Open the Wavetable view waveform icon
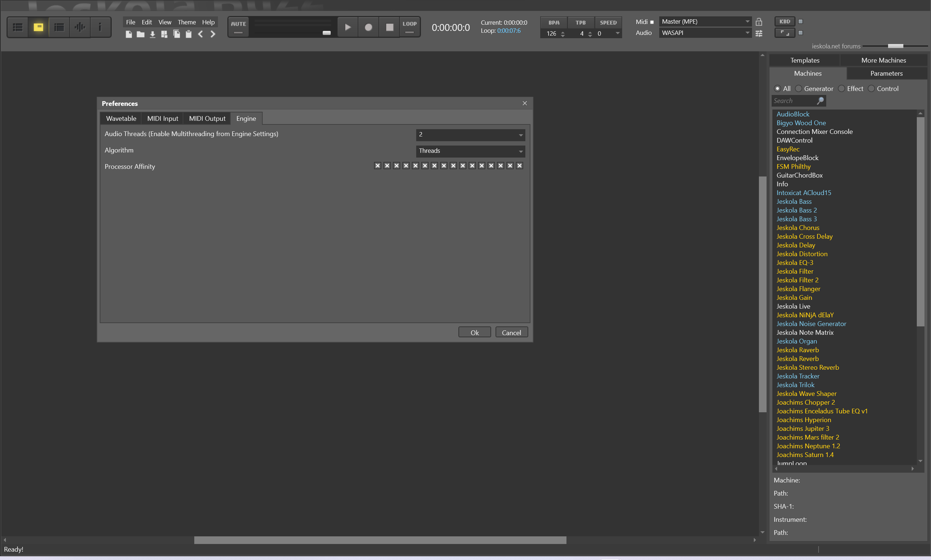931x560 pixels. [x=80, y=27]
